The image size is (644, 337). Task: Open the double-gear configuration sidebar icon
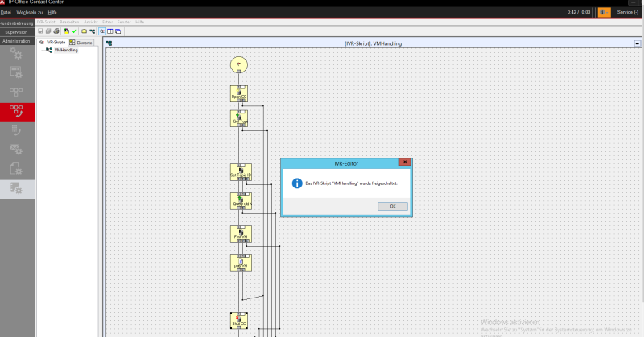16,53
